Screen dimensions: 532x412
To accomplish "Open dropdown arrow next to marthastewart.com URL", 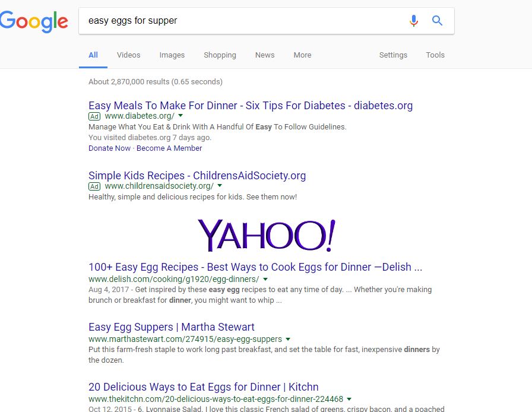I will pos(288,339).
